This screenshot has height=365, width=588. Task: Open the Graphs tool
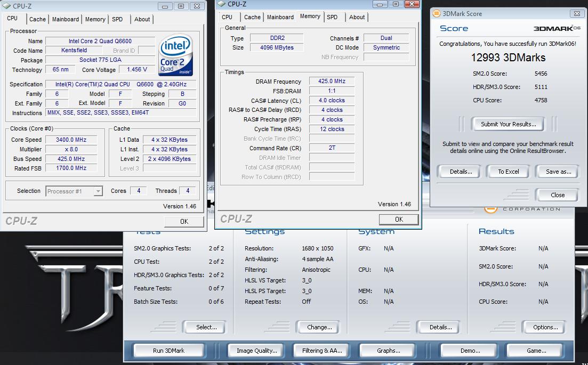[389, 351]
